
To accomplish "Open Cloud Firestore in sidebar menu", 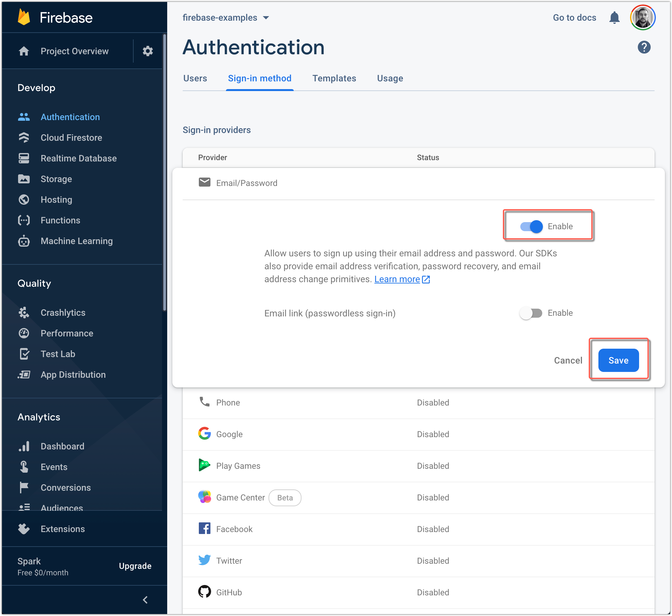I will click(x=71, y=138).
